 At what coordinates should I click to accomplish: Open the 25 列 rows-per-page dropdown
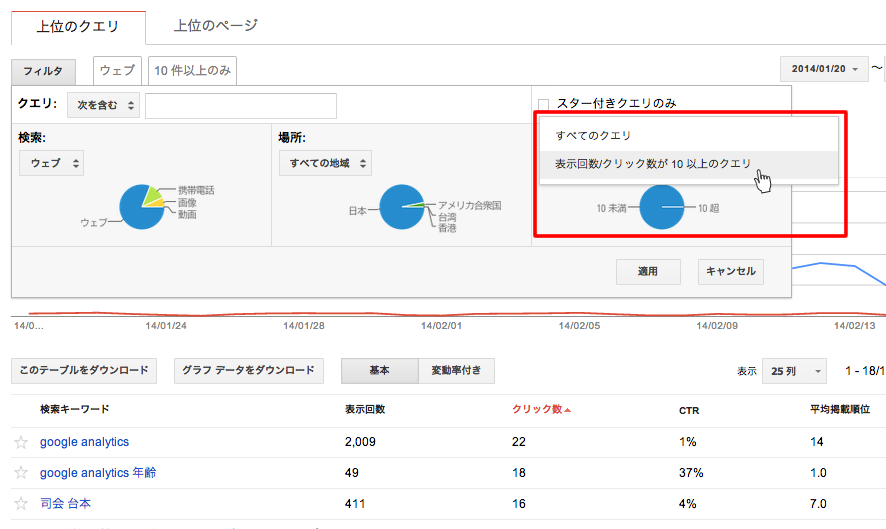[794, 371]
